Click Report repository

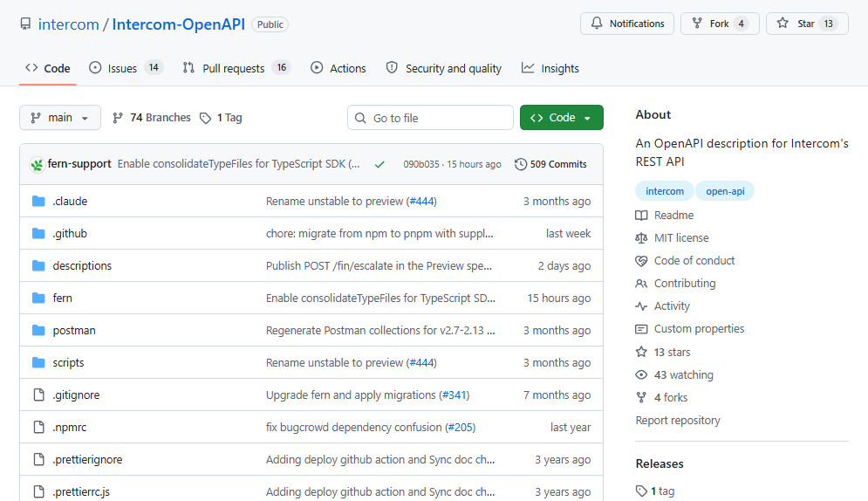point(678,420)
